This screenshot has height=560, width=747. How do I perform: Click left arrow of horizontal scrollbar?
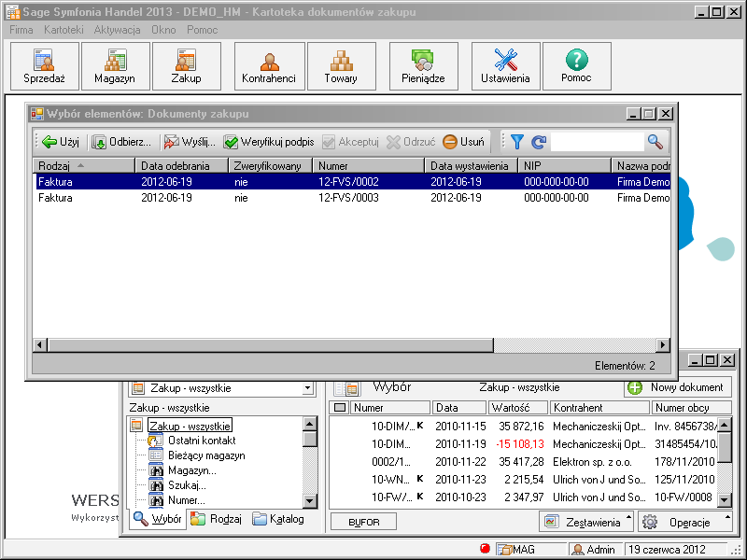pyautogui.click(x=40, y=344)
